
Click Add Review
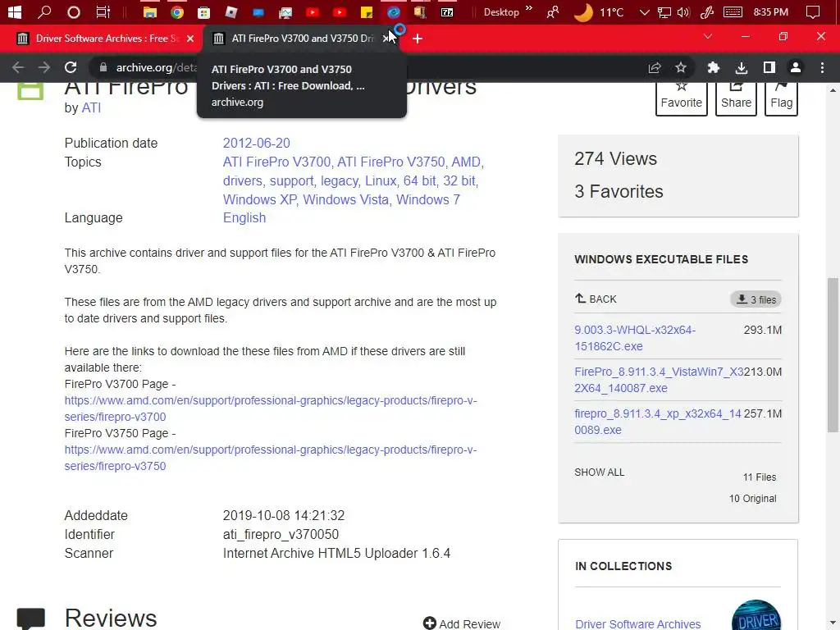pyautogui.click(x=462, y=623)
